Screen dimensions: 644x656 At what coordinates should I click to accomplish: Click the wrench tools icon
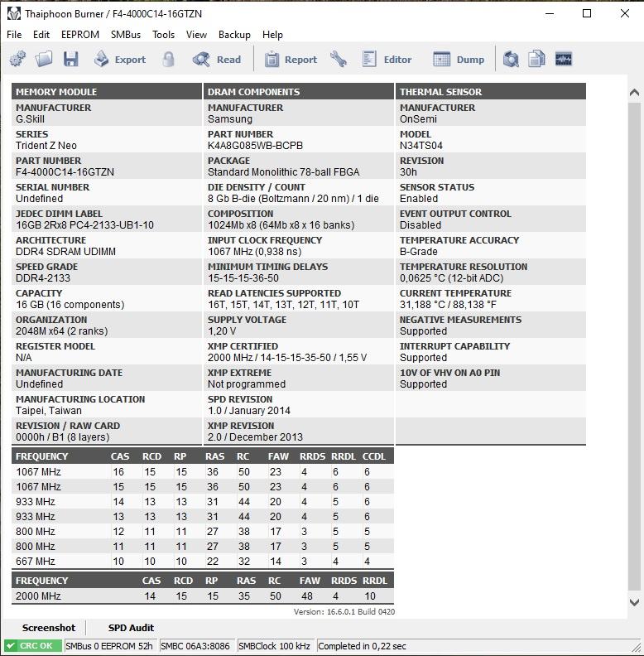[339, 59]
